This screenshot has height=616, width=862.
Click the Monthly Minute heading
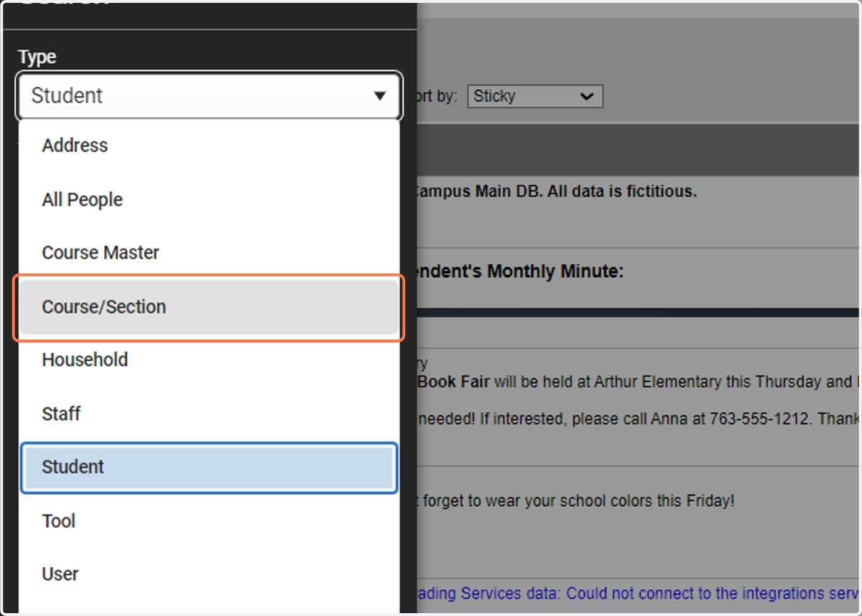[520, 272]
